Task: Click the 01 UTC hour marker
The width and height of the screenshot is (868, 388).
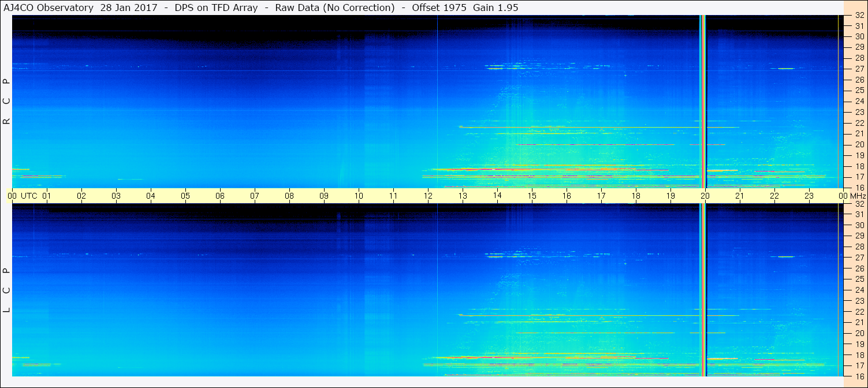Action: (x=47, y=196)
